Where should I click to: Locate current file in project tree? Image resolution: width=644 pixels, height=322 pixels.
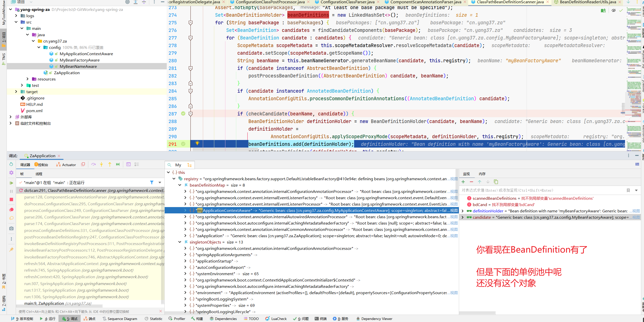click(x=127, y=2)
